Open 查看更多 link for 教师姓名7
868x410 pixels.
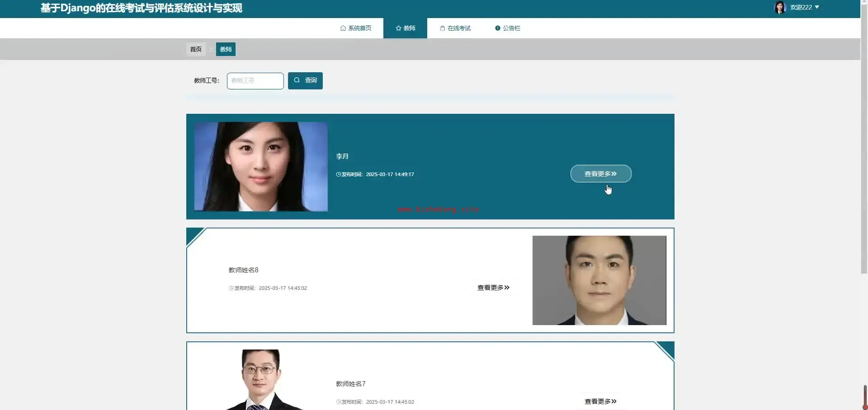(x=601, y=401)
